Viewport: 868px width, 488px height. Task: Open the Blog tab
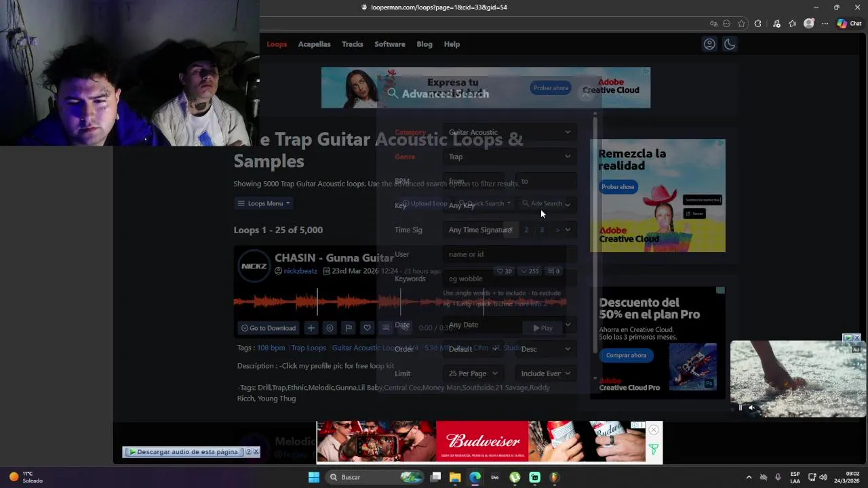point(425,44)
